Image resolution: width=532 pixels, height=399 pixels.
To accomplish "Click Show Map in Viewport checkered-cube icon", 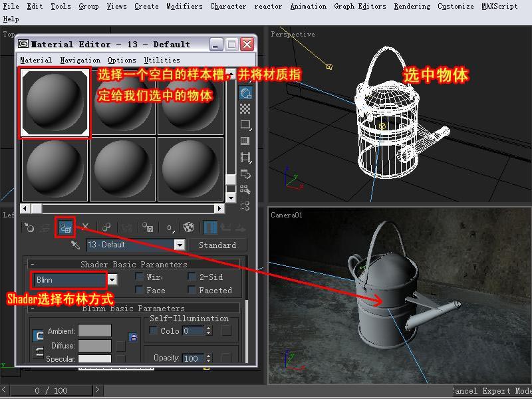I will click(189, 227).
